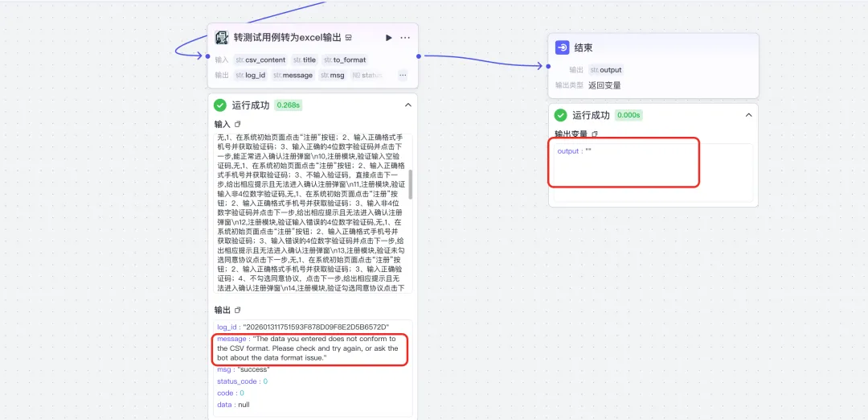Viewport: 868px width, 420px height.
Task: Collapse the 结束 node run result panel
Action: coord(748,115)
